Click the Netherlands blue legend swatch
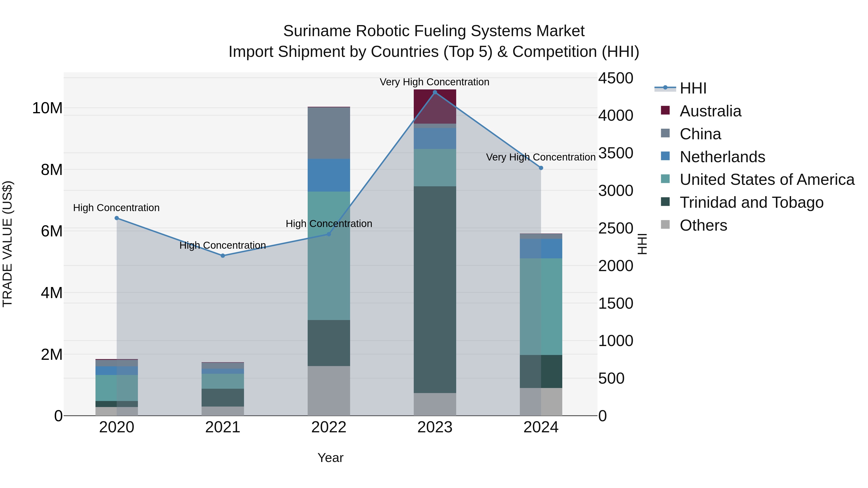 tap(665, 156)
